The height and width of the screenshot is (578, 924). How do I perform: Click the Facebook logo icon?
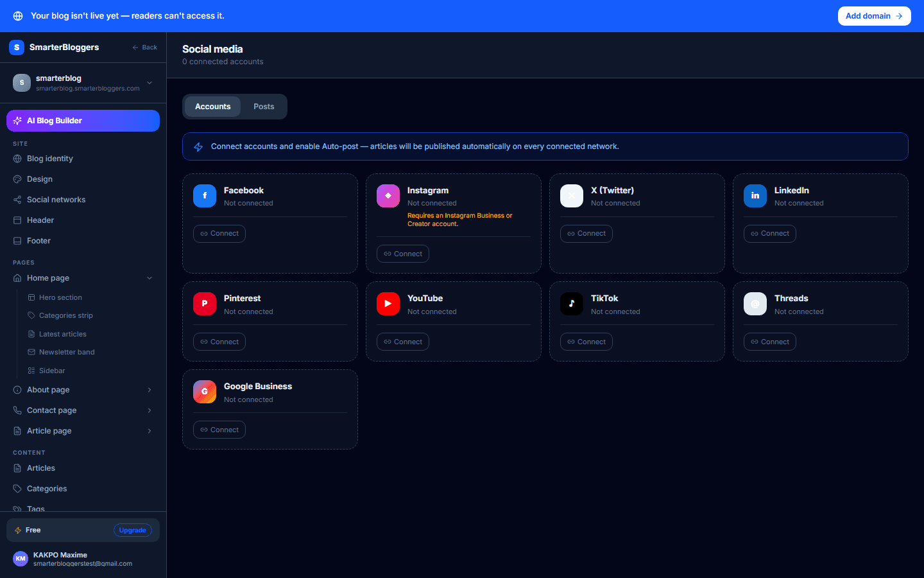tap(205, 196)
